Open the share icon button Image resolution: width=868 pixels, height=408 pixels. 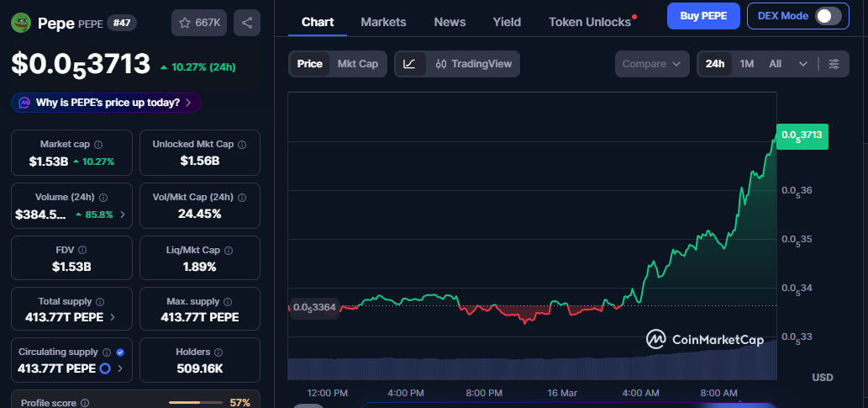coord(247,23)
